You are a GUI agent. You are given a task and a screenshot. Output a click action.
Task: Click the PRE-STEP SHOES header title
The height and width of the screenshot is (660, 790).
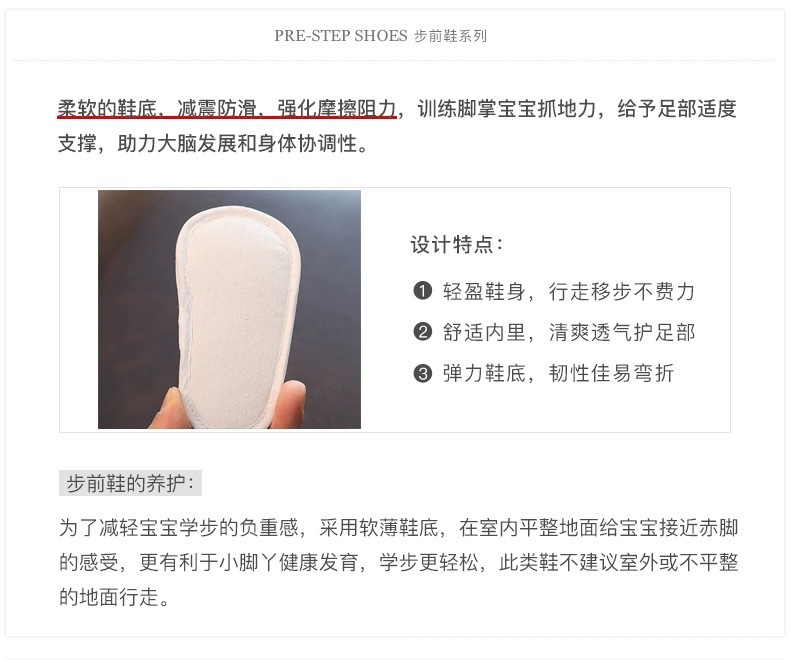click(341, 36)
